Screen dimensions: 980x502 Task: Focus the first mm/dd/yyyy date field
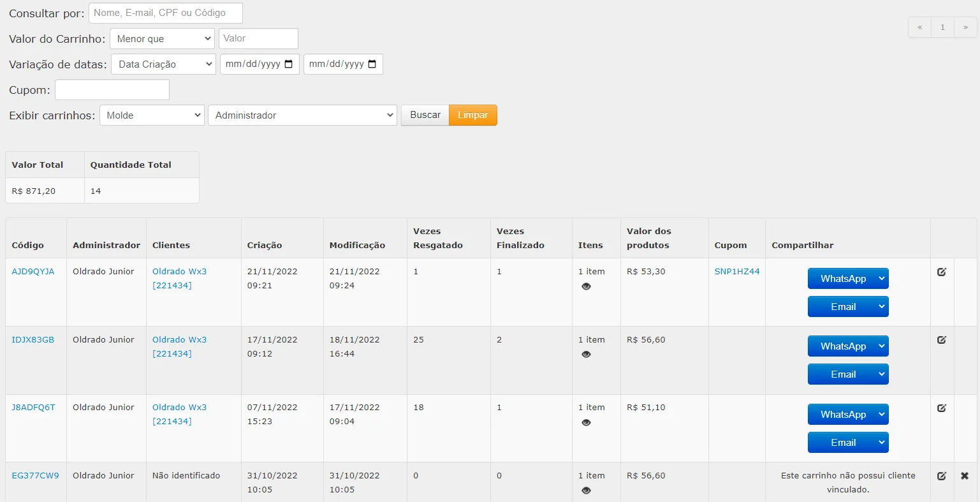(260, 64)
